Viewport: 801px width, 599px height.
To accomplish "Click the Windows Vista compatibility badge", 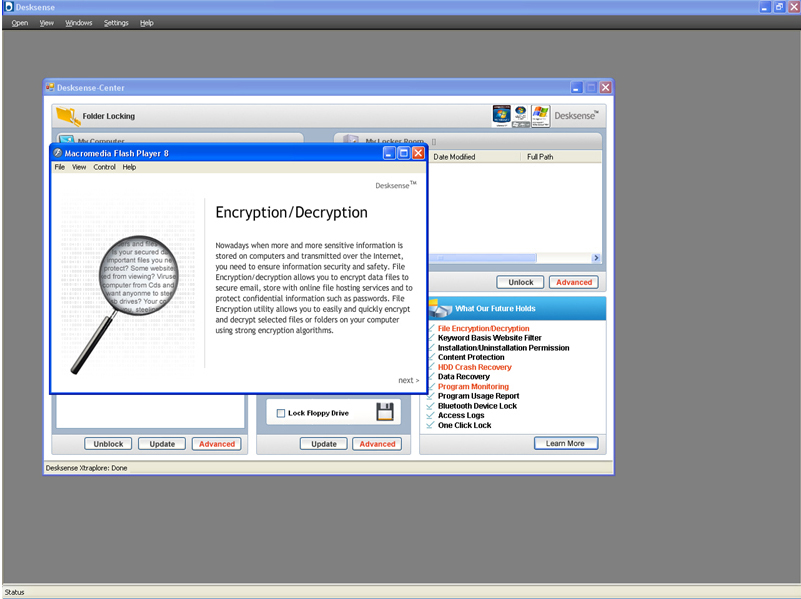I will 521,116.
